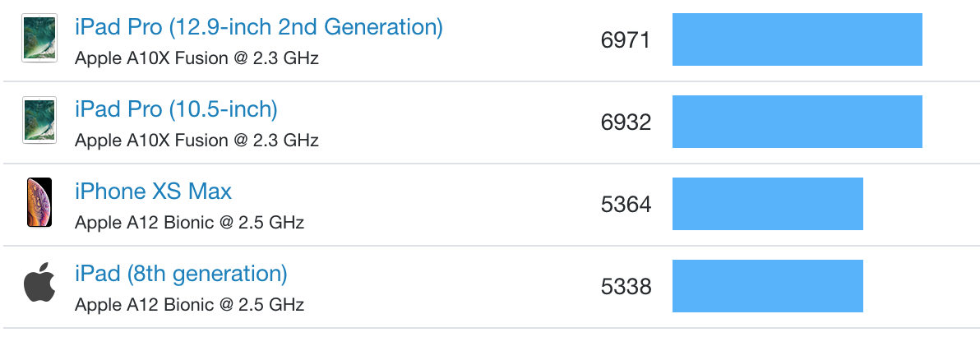Click the score value 5364
Image resolution: width=980 pixels, height=337 pixels.
coord(626,205)
